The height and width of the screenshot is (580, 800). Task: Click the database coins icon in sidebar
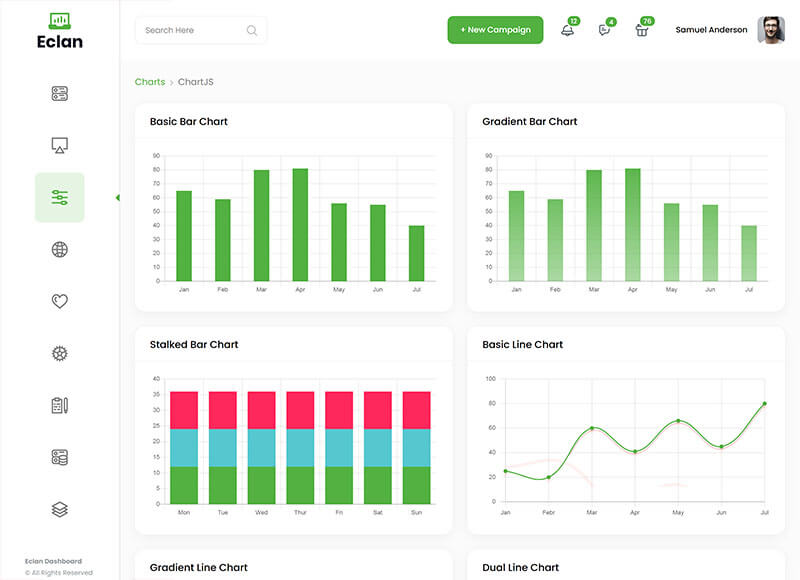click(x=59, y=457)
